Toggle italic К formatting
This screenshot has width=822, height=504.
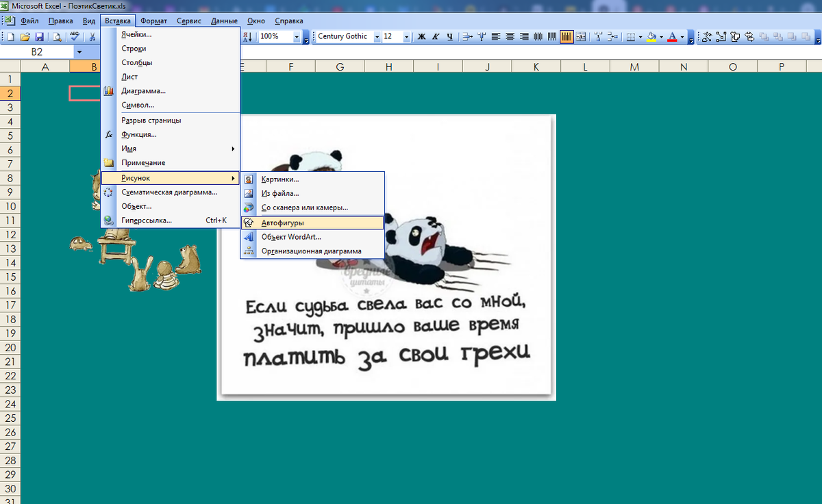(x=436, y=36)
